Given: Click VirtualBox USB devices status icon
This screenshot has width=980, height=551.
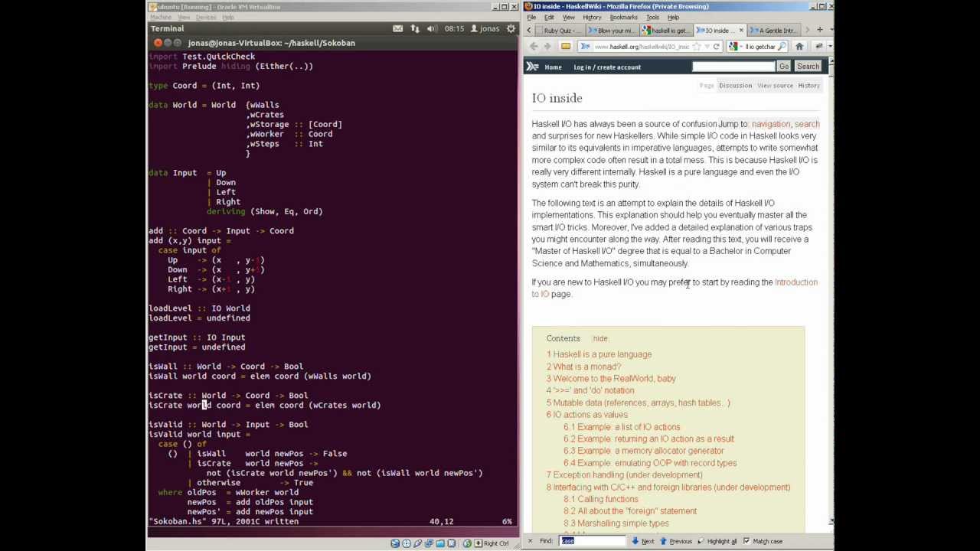Looking at the screenshot, I should 418,543.
